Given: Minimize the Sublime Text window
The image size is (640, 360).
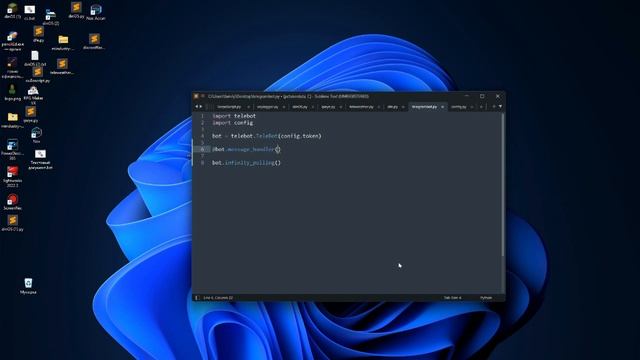Looking at the screenshot, I should tap(467, 96).
